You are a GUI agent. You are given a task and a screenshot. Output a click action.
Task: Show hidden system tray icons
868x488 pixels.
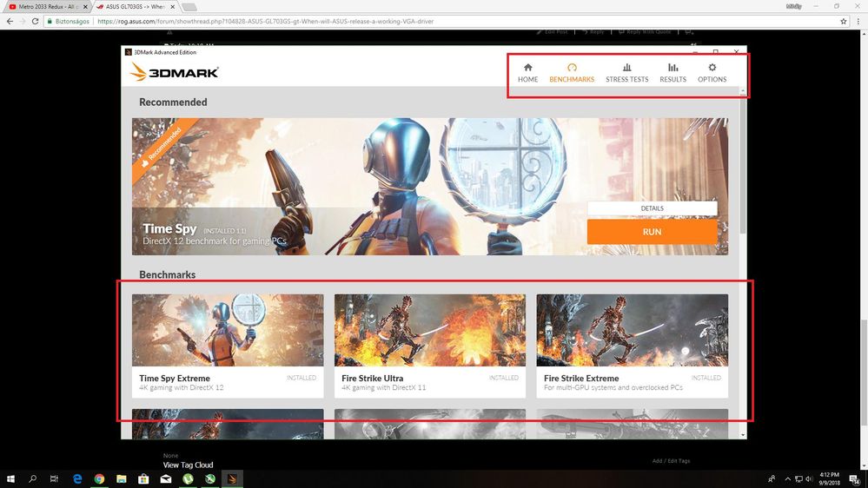click(x=787, y=478)
